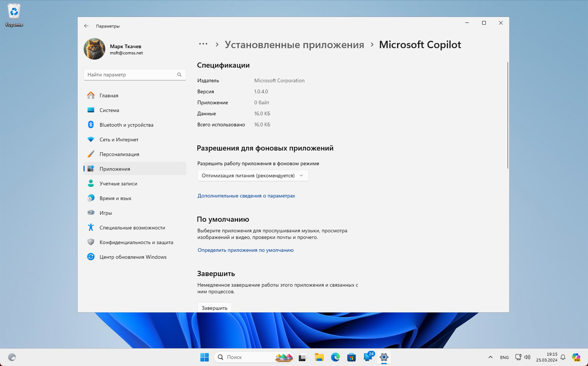The image size is (588, 366).
Task: Click the Центр обновления Windows refresh icon
Action: point(91,257)
